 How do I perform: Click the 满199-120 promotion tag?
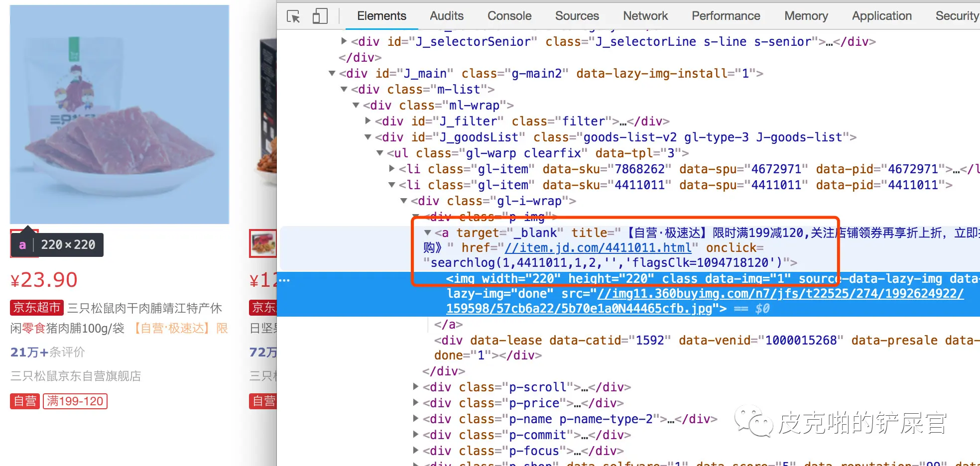point(75,401)
